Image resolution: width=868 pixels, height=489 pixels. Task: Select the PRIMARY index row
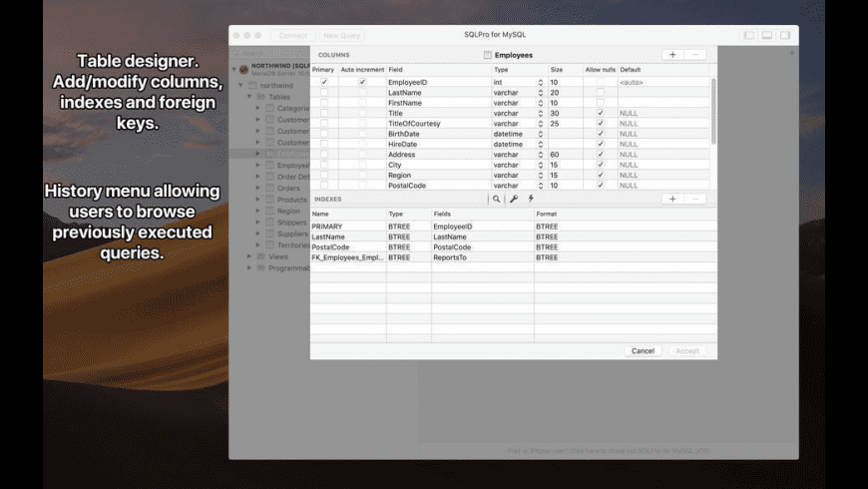(514, 226)
